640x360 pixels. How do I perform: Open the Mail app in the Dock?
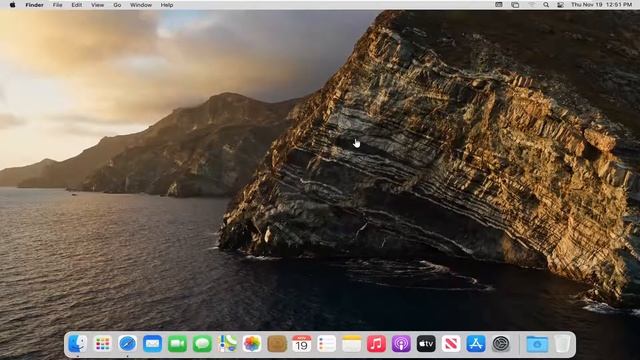coord(152,344)
